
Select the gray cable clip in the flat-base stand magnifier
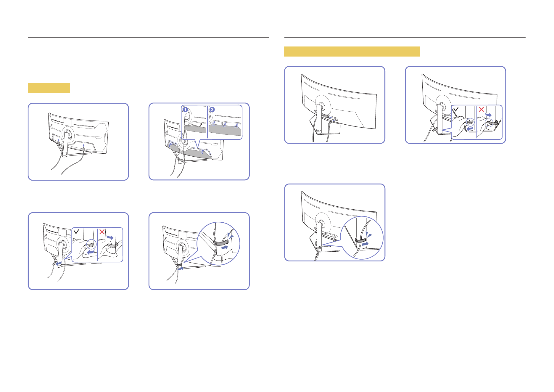tap(360, 240)
